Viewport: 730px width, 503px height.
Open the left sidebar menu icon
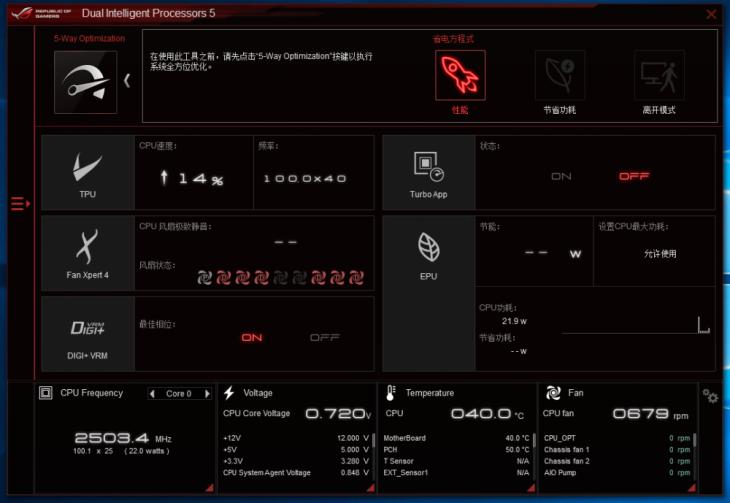20,204
